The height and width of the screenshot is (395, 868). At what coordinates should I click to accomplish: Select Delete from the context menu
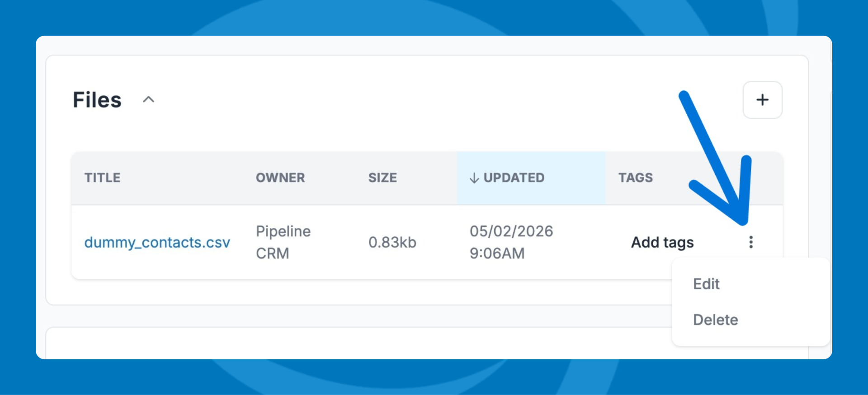[715, 320]
